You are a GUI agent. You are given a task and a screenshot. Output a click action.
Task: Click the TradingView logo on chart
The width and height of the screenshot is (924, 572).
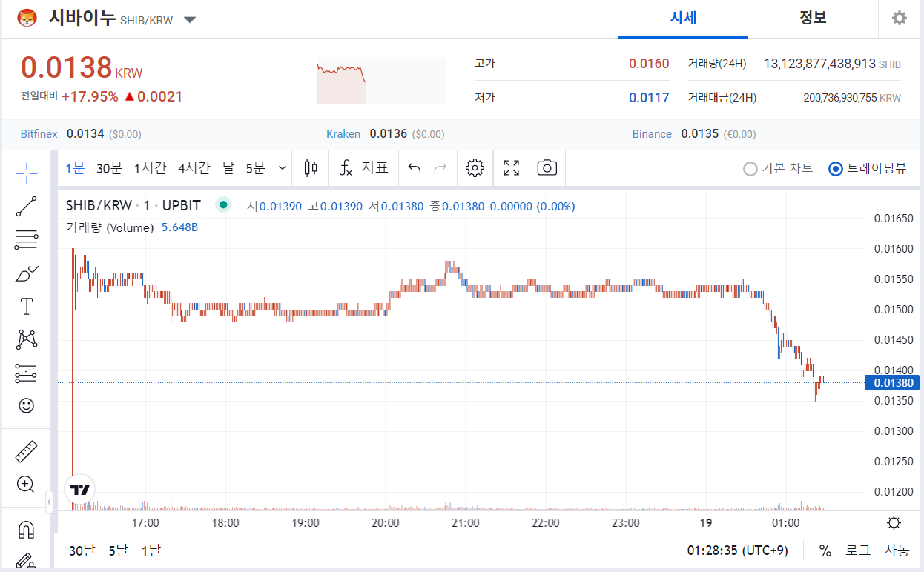(x=79, y=489)
